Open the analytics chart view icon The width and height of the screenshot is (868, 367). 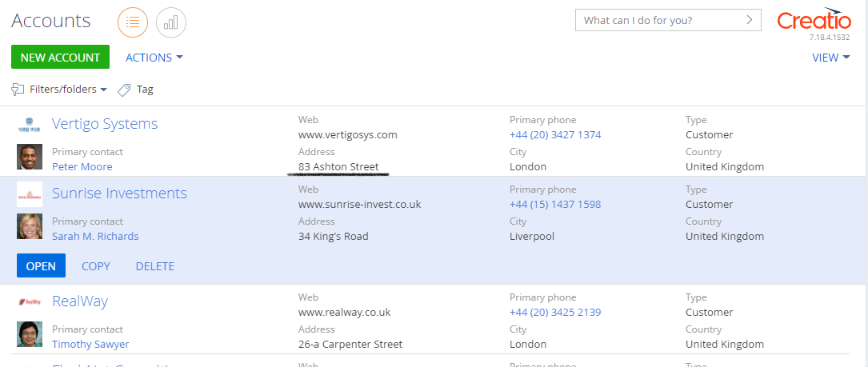pos(171,22)
